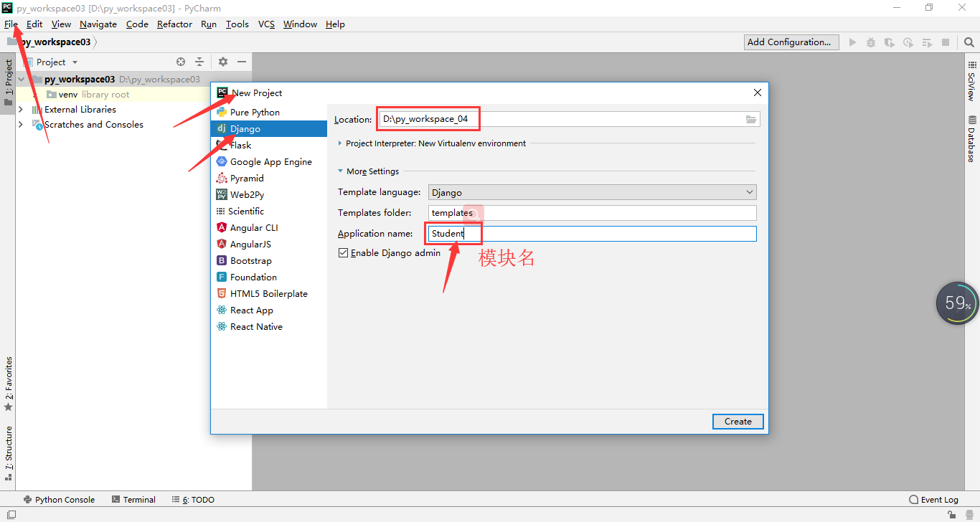Screen dimensions: 980x522
Task: Open Project view selector dropdown
Action: pos(57,62)
